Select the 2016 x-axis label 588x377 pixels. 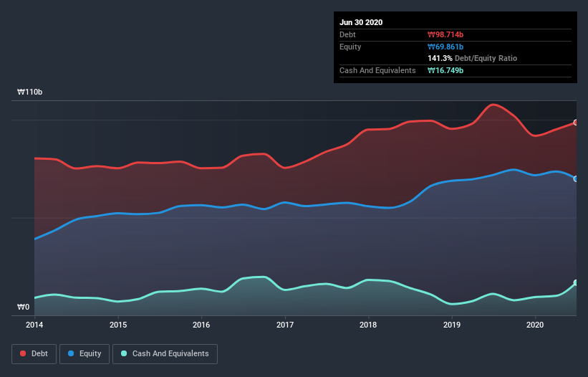[x=201, y=325]
